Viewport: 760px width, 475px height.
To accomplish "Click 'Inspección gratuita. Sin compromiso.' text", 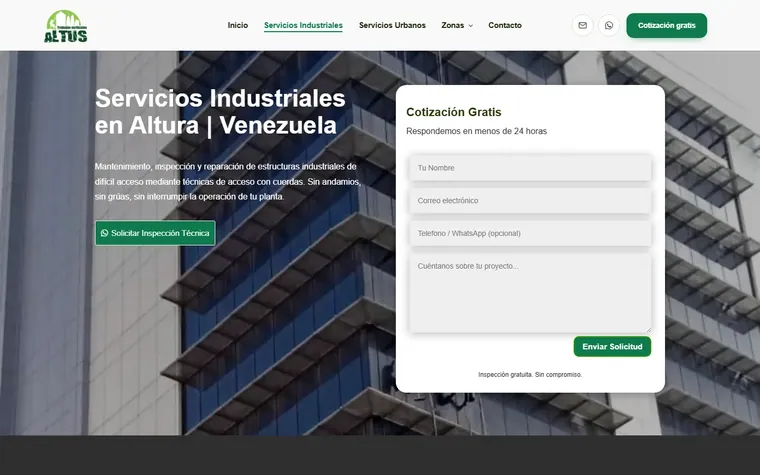I will click(530, 375).
